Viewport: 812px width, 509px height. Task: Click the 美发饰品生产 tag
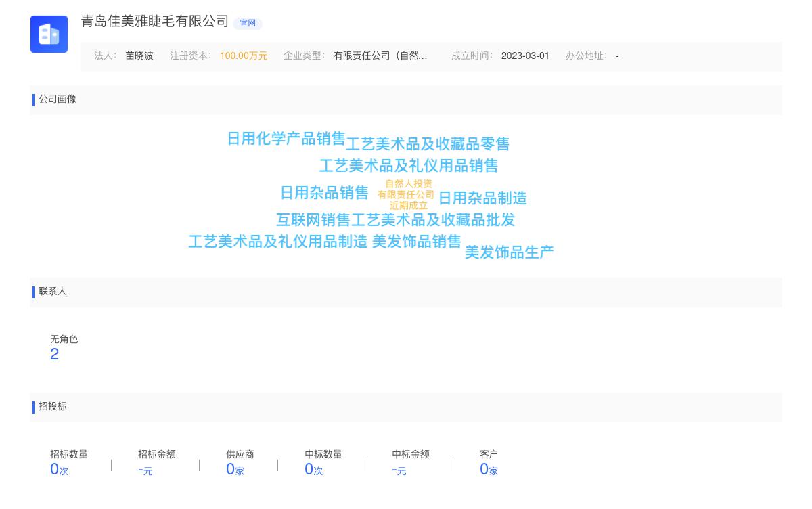tap(509, 252)
